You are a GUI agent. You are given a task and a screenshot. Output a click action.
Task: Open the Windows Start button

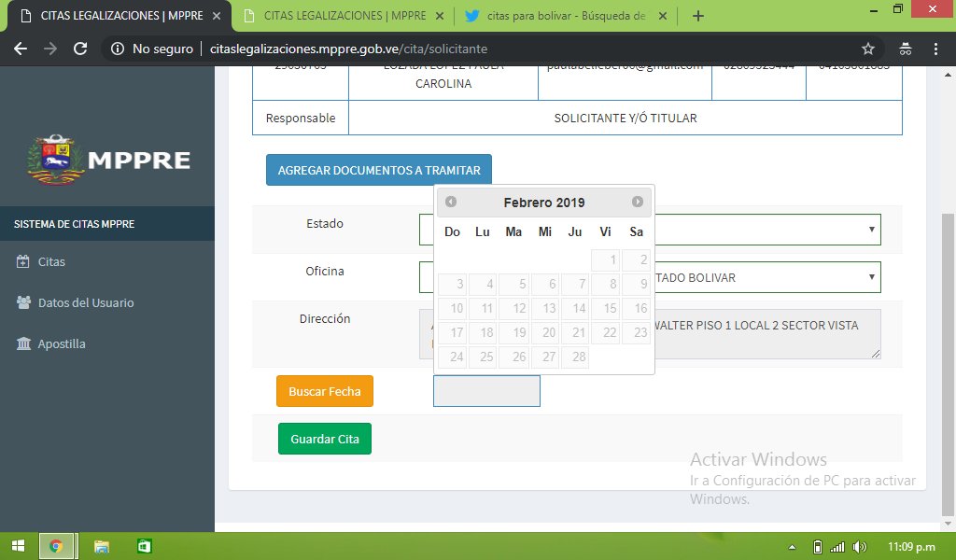(19, 546)
